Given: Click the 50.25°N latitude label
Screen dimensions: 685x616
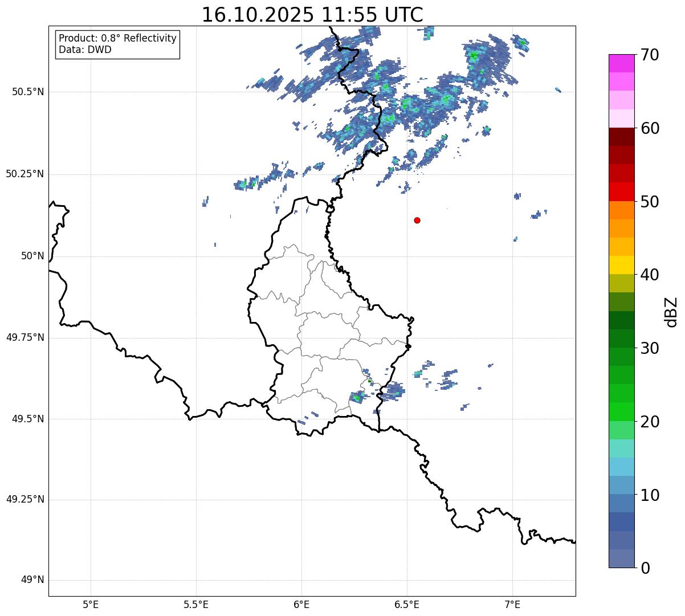Looking at the screenshot, I should 25,174.
